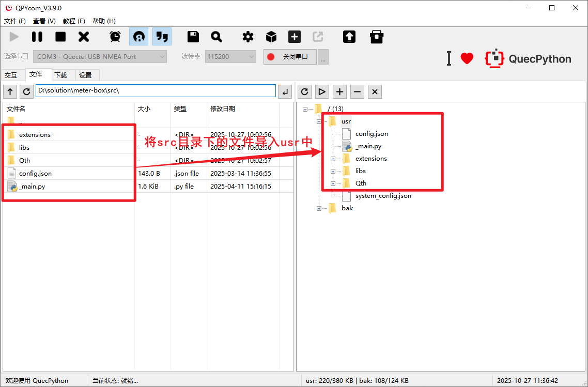The width and height of the screenshot is (588, 387).
Task: Open the 115200 baud rate dropdown
Action: pos(230,56)
